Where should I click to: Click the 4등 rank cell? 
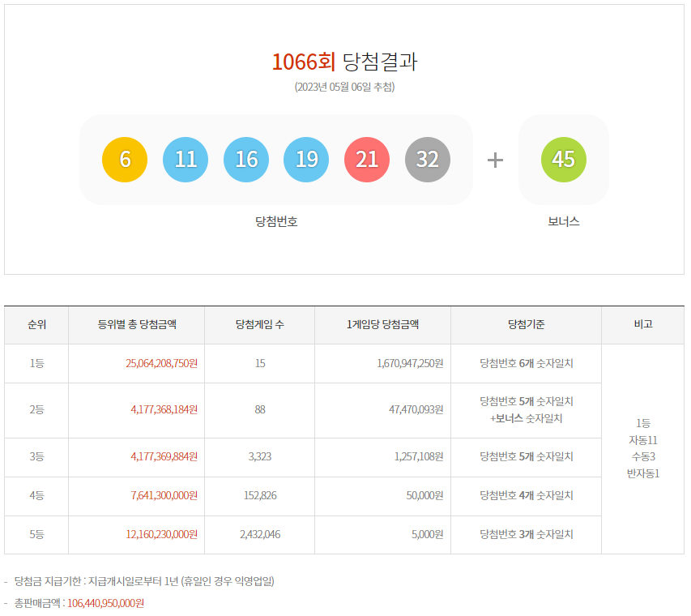(x=36, y=495)
